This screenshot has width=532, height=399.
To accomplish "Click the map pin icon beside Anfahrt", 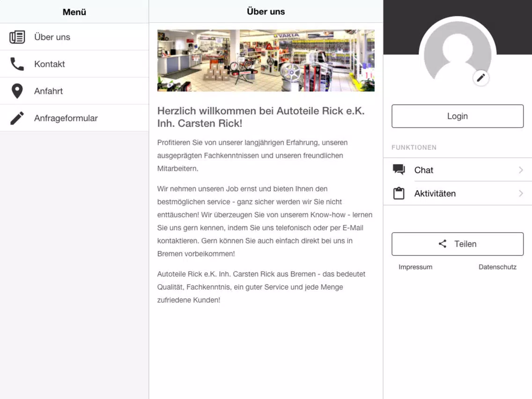I will 17,91.
